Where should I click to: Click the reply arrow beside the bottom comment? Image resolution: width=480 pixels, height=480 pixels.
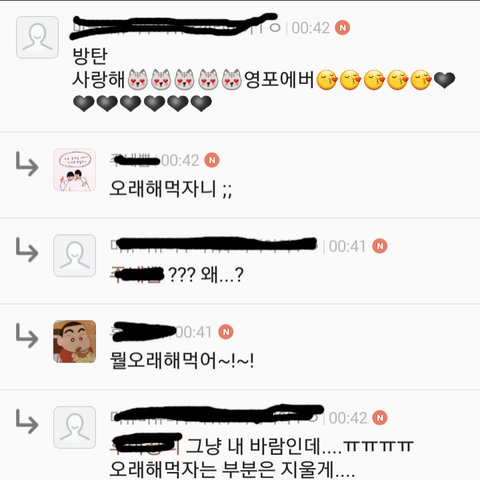click(27, 421)
